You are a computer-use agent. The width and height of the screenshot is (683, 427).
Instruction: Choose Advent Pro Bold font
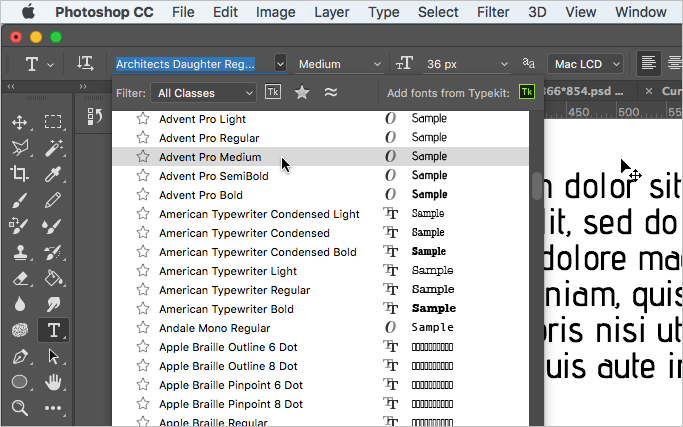click(x=321, y=195)
